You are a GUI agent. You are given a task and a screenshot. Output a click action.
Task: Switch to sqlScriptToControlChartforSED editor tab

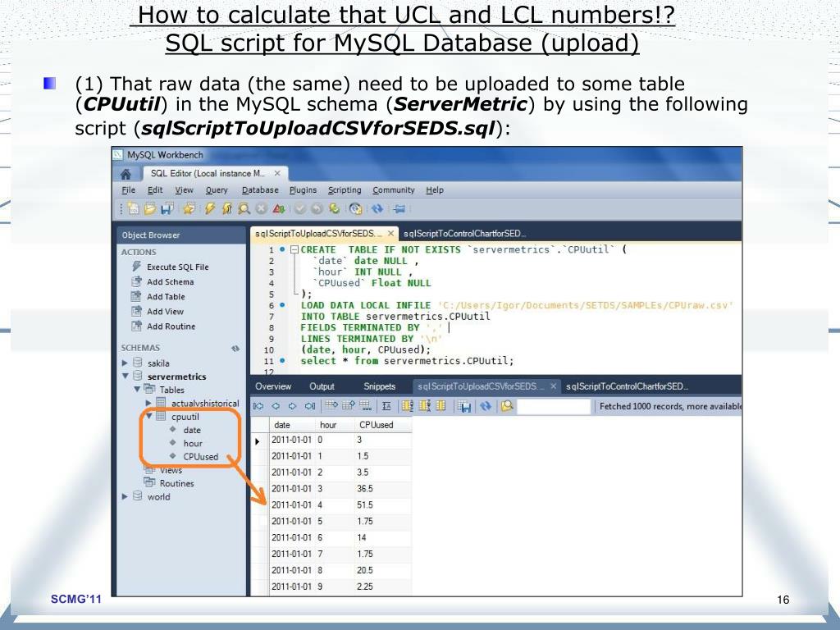tap(464, 234)
